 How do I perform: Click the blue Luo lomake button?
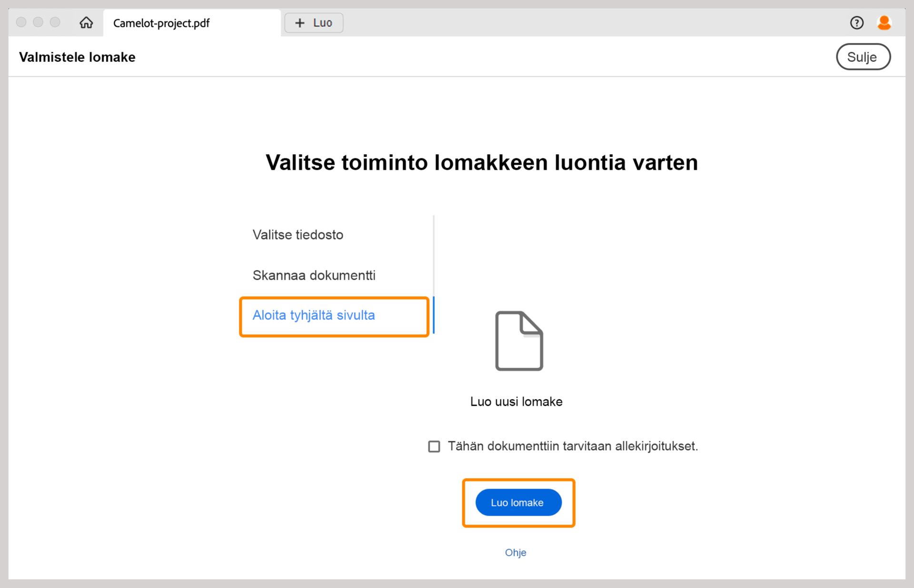pos(518,502)
